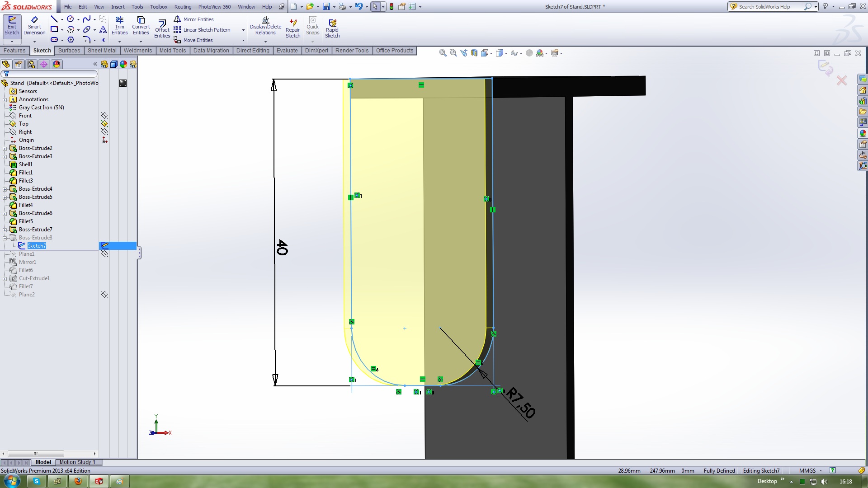Toggle Plane2 visibility in display pane

coord(104,295)
